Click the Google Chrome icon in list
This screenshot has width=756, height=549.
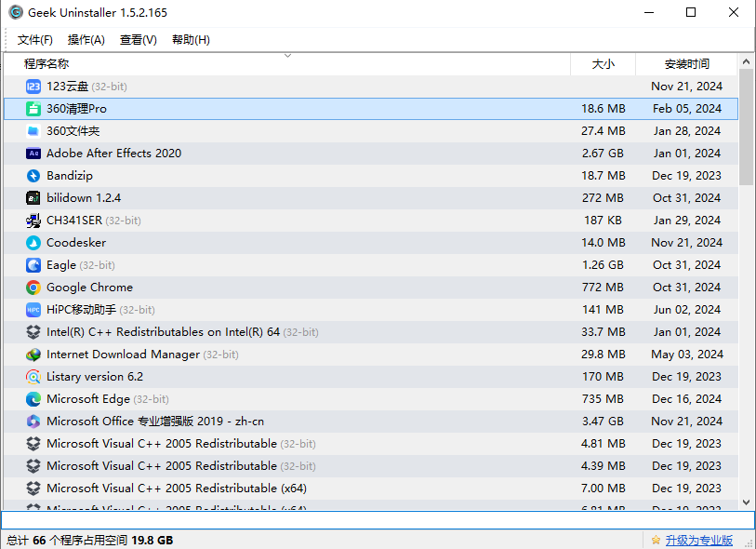(x=33, y=288)
